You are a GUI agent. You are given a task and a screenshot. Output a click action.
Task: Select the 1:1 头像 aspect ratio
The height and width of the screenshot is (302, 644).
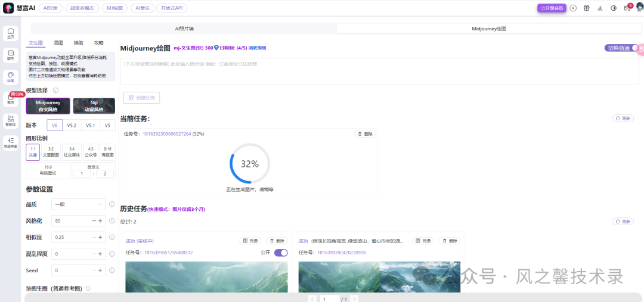(x=33, y=152)
